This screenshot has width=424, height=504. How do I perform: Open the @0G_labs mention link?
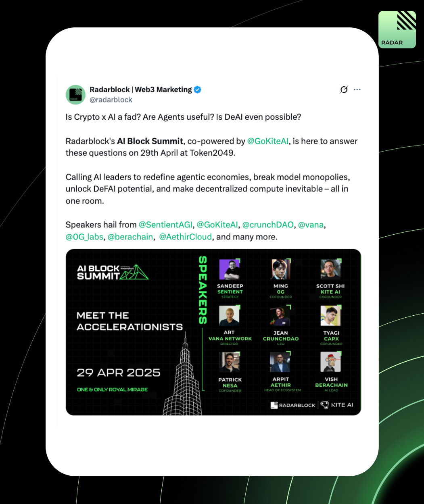pyautogui.click(x=85, y=237)
